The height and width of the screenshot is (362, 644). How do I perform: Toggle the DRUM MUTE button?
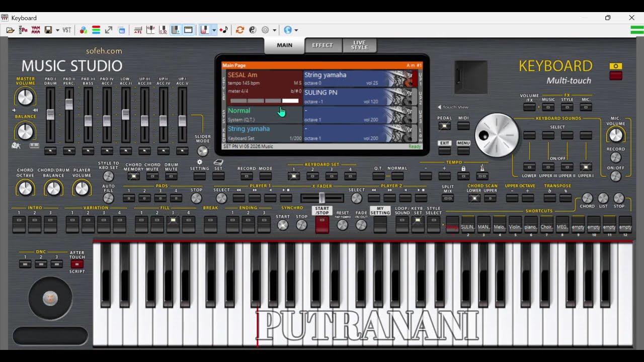(171, 176)
